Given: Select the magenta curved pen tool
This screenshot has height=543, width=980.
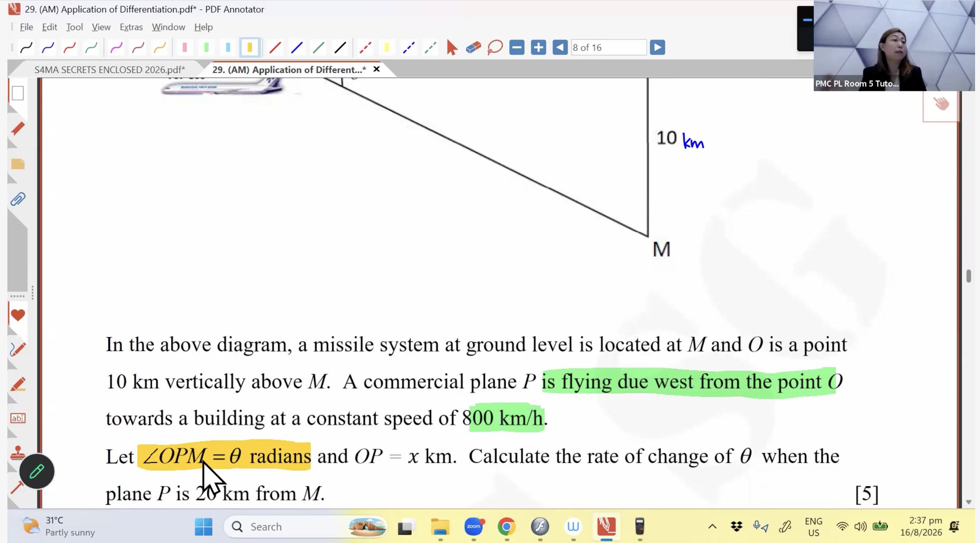Looking at the screenshot, I should coord(116,48).
